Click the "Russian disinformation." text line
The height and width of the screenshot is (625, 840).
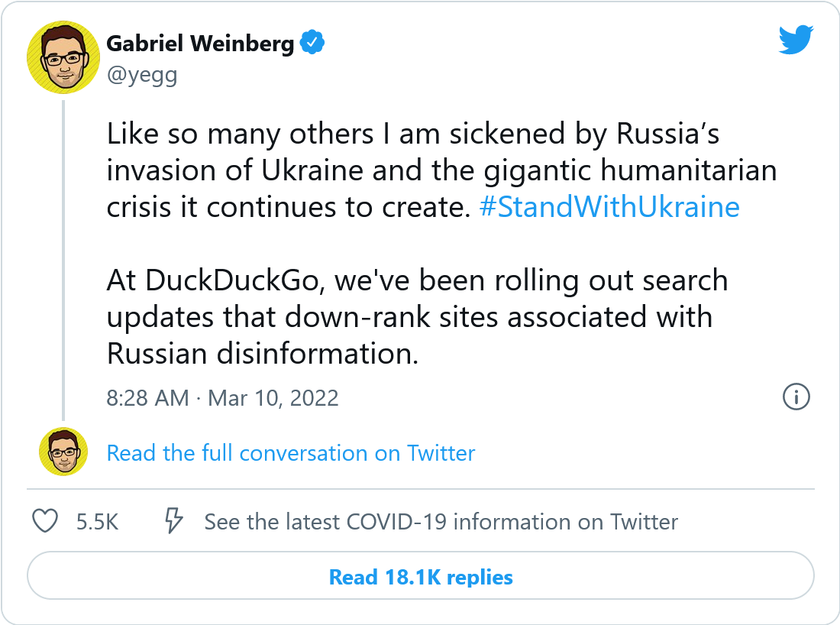click(x=263, y=354)
